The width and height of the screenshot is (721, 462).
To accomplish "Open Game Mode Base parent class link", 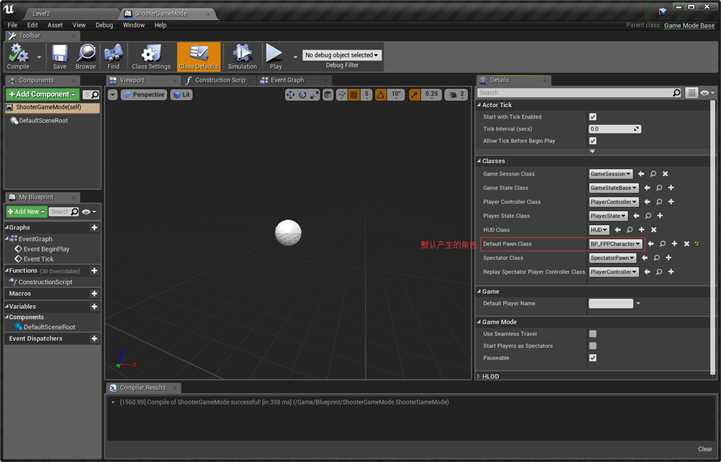I will [689, 26].
